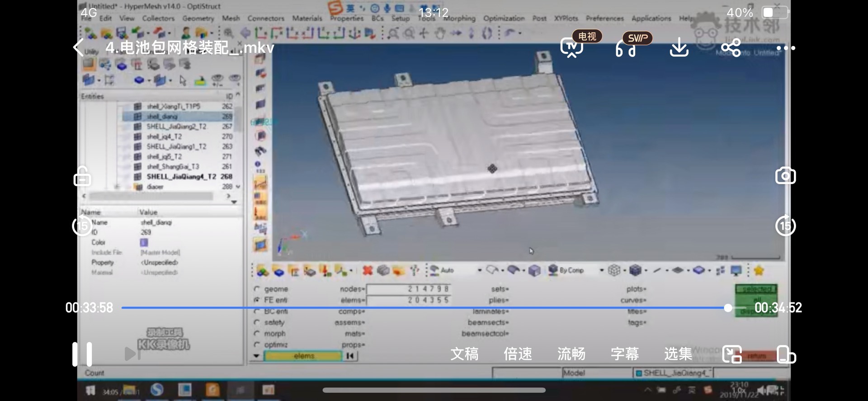
Task: Open the entity type triangle beside elems
Action: (256, 356)
